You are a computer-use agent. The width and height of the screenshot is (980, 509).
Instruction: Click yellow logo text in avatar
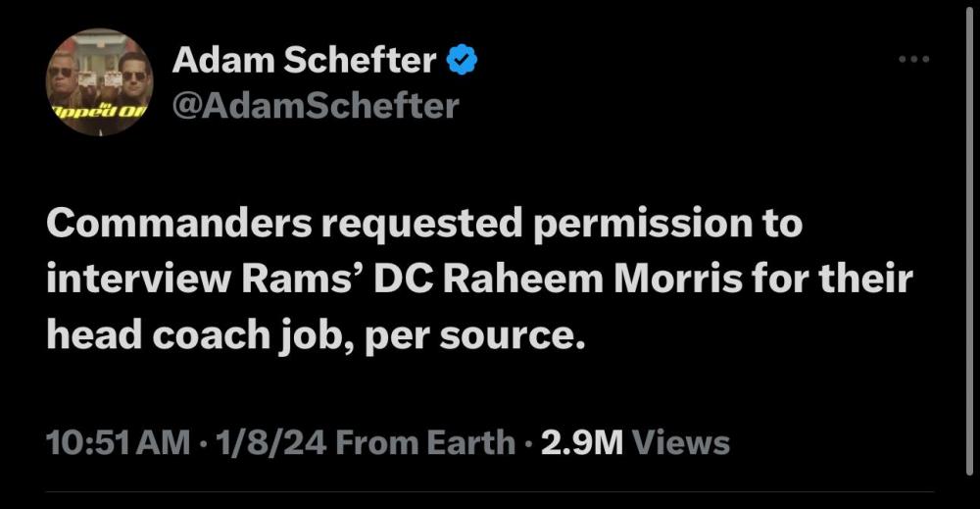pos(88,113)
